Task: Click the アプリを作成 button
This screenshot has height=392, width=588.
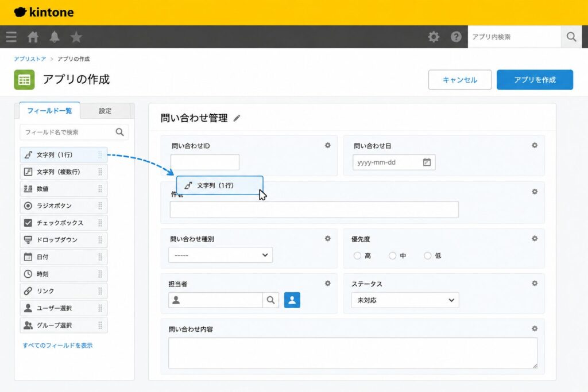Action: (x=535, y=80)
